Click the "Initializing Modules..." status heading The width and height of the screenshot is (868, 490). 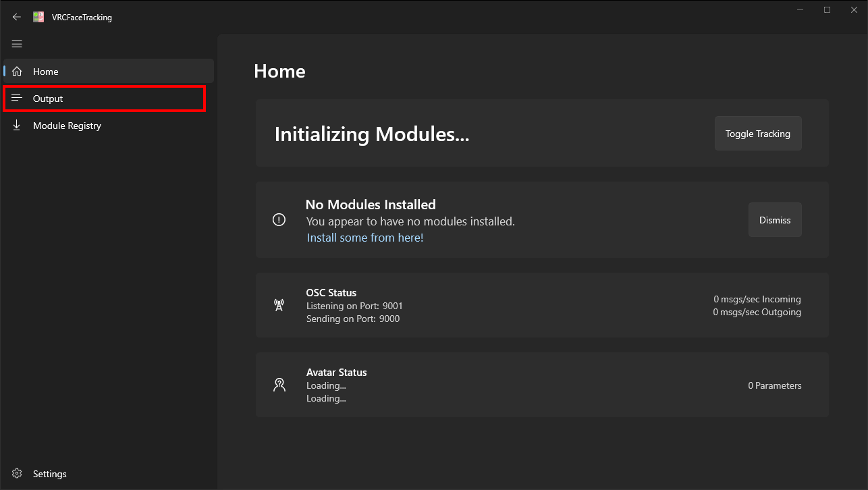tap(371, 134)
